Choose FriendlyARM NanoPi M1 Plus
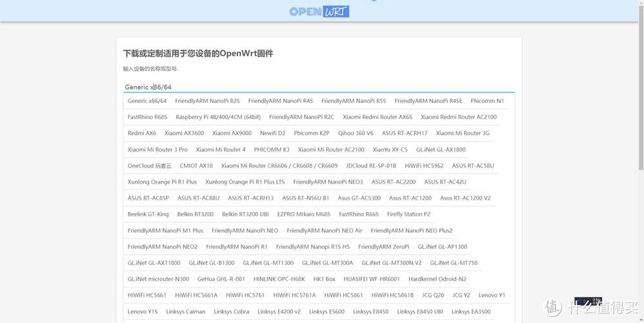Image resolution: width=644 pixels, height=323 pixels. [165, 231]
